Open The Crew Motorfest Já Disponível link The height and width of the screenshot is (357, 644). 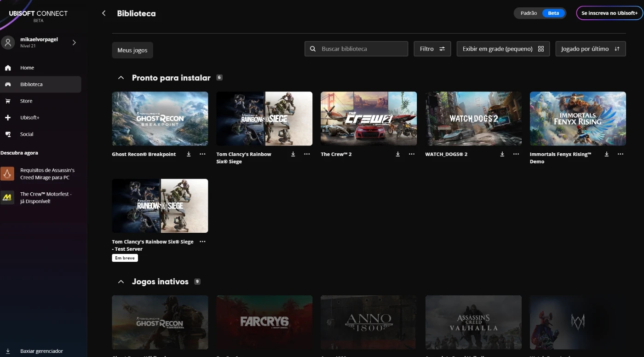click(46, 197)
